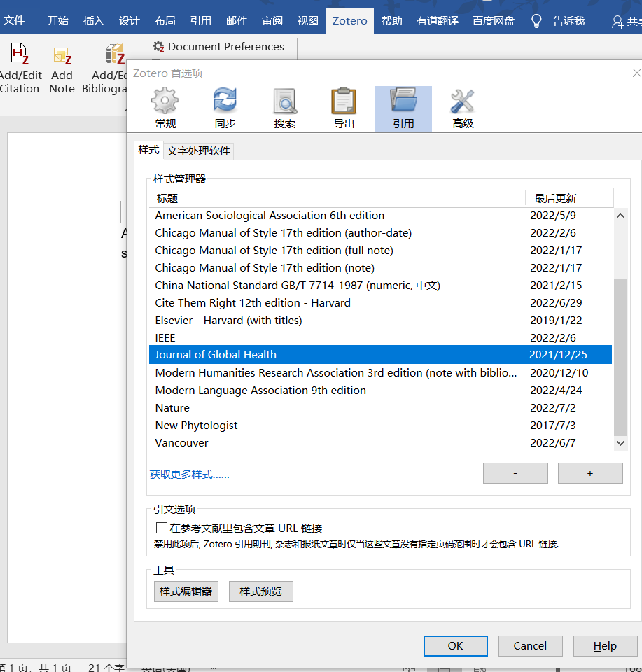Click the Help button

click(x=605, y=646)
